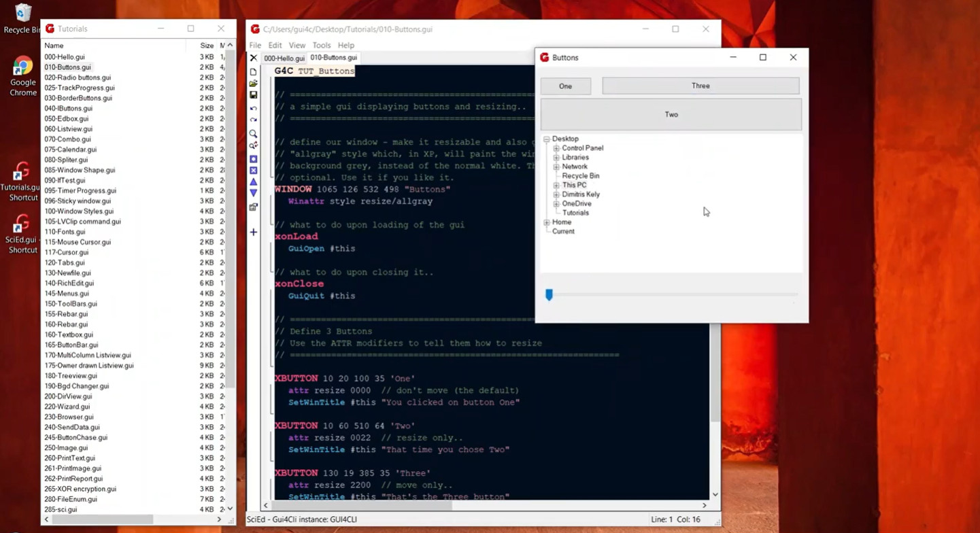980x533 pixels.
Task: Jump to next bookmark with down triangle
Action: click(253, 193)
